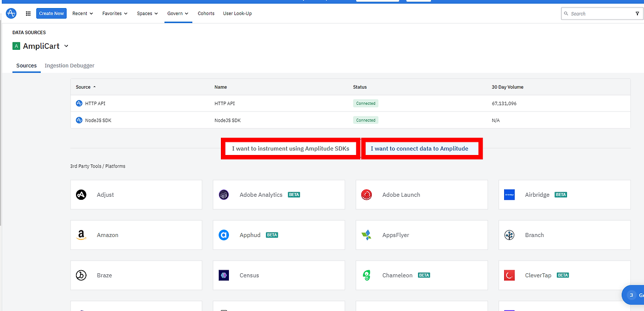
Task: Open the Airbridge integration label
Action: tap(537, 195)
